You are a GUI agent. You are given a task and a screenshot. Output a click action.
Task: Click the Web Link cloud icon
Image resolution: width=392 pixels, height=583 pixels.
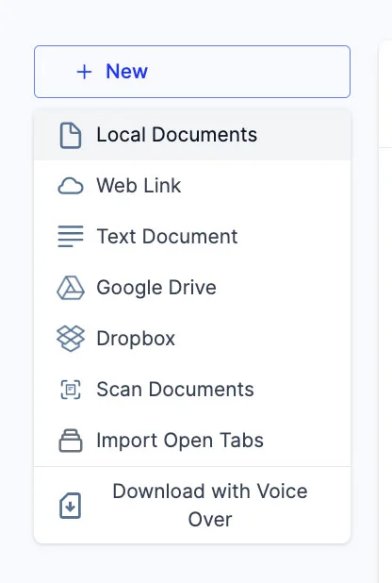(x=71, y=186)
